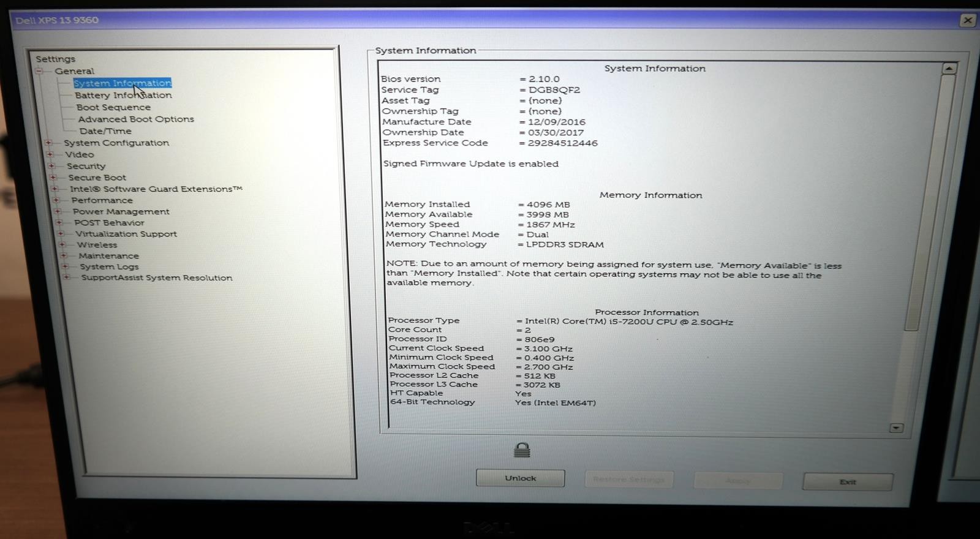
Task: Expand the Maintenance settings node
Action: pos(64,256)
